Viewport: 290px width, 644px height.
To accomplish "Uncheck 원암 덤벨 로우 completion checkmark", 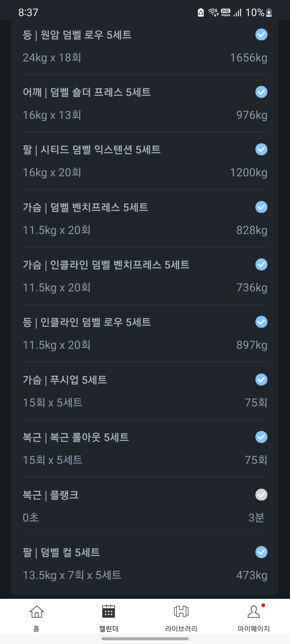I will [x=261, y=35].
